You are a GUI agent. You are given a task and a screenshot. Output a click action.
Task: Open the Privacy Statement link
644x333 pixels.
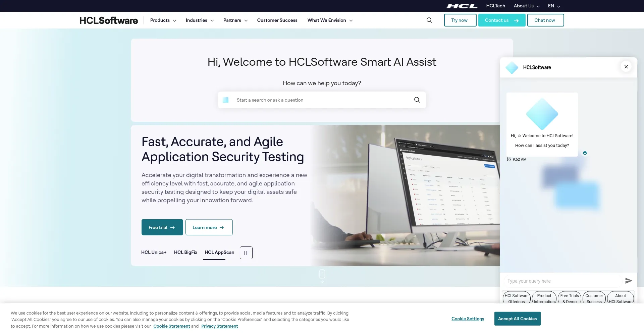click(220, 326)
